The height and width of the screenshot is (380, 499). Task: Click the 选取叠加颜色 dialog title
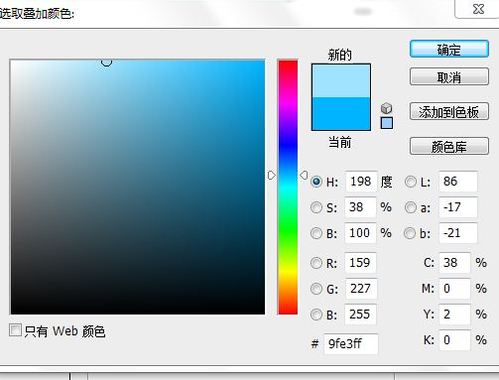coord(37,14)
